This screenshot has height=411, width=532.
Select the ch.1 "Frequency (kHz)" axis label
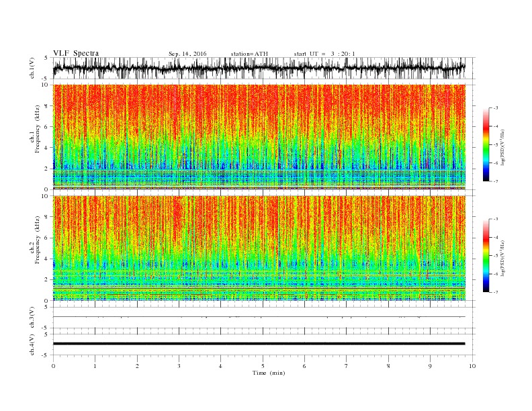38,129
